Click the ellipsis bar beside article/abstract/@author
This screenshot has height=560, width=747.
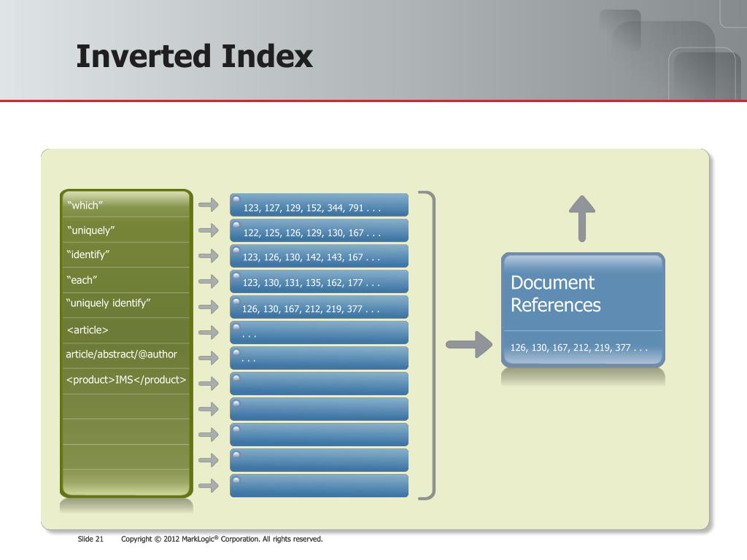319,358
